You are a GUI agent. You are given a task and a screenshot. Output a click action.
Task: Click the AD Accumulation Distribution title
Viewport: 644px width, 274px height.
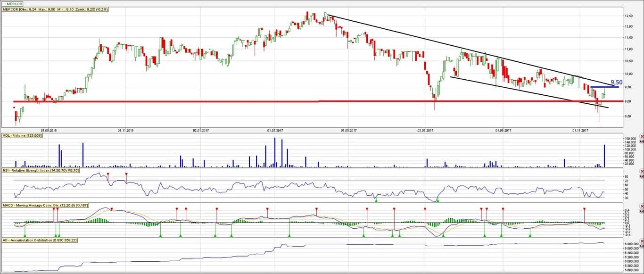pos(40,241)
